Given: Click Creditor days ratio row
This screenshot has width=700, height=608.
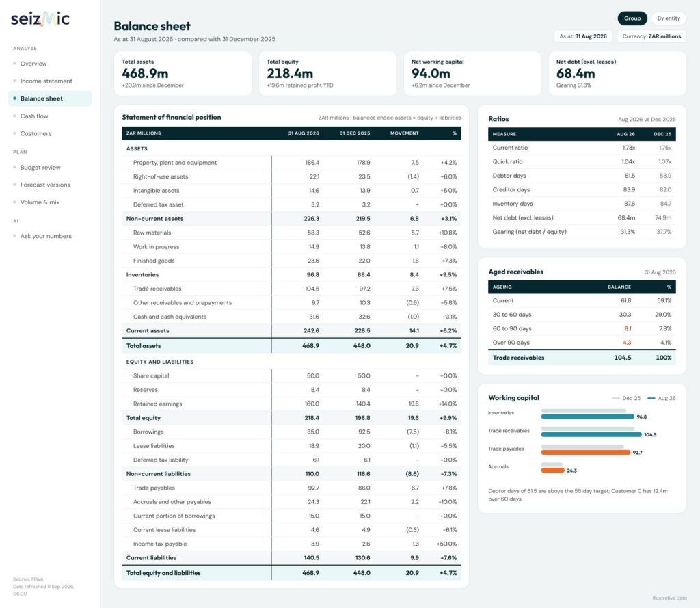Looking at the screenshot, I should tap(582, 189).
